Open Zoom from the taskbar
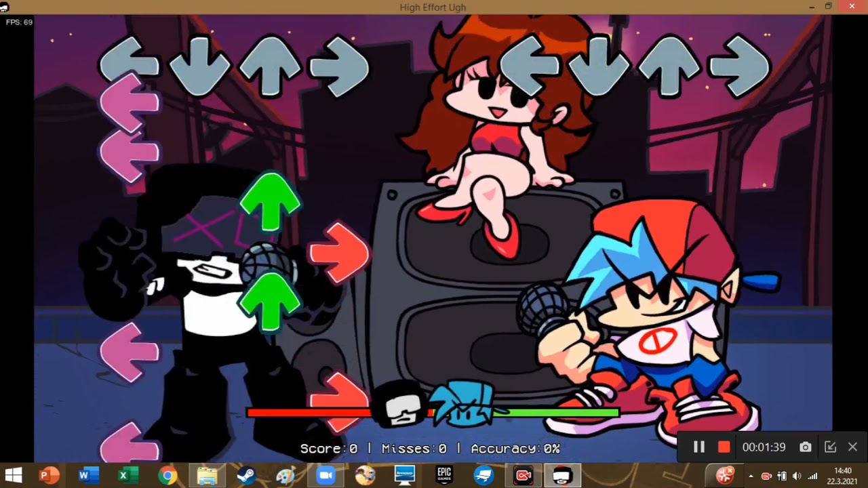Viewport: 868px width, 488px height. (325, 476)
